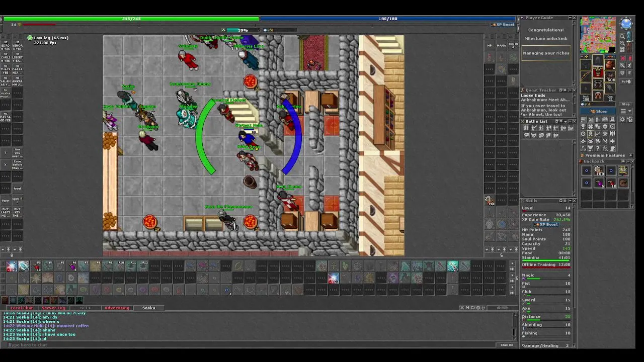The height and width of the screenshot is (362, 644).
Task: Click the green health bar 245/245
Action: pos(131,19)
